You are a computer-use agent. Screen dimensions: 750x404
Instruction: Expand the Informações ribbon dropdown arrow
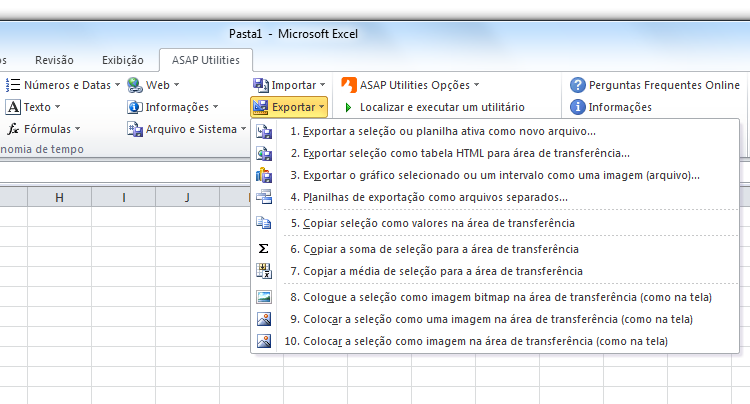pos(215,107)
